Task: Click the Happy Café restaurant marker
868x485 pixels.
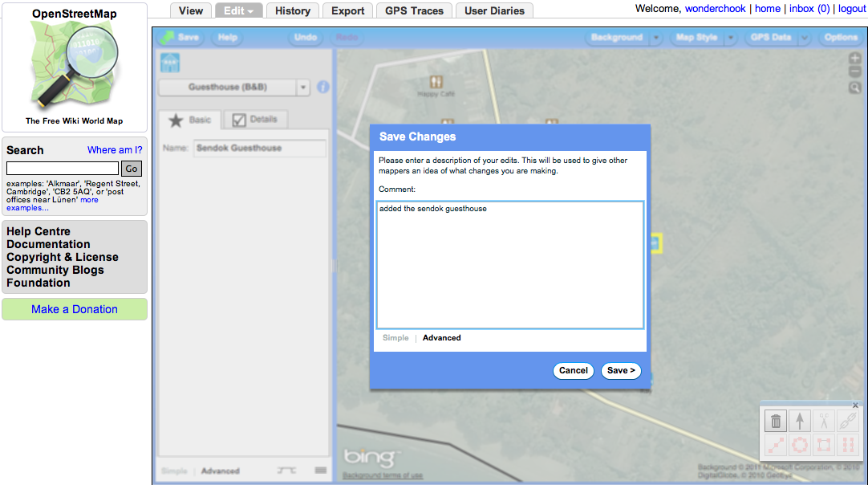Action: point(436,82)
